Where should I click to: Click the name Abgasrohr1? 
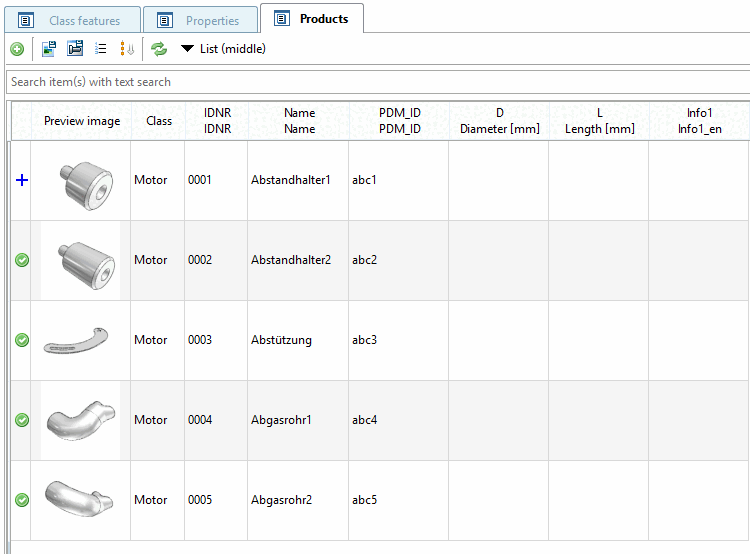281,420
